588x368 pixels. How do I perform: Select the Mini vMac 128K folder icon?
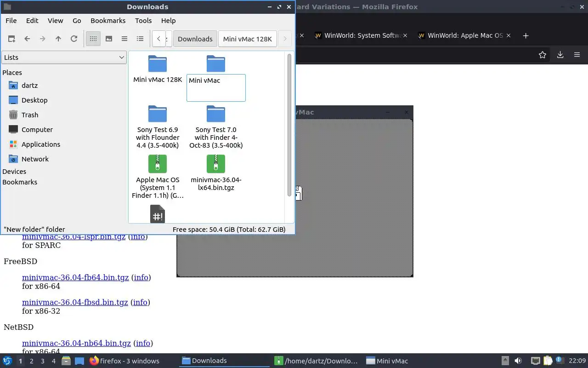[x=158, y=64]
